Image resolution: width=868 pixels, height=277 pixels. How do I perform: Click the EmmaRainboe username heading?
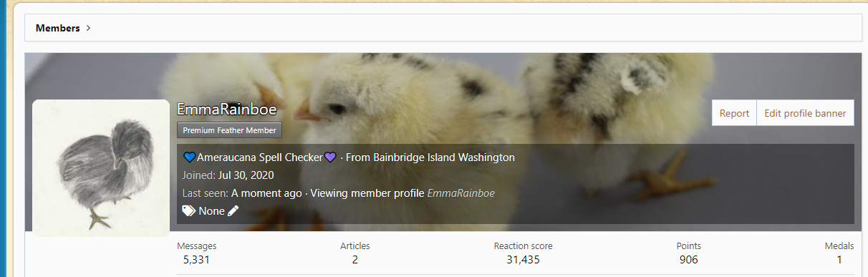tap(227, 110)
